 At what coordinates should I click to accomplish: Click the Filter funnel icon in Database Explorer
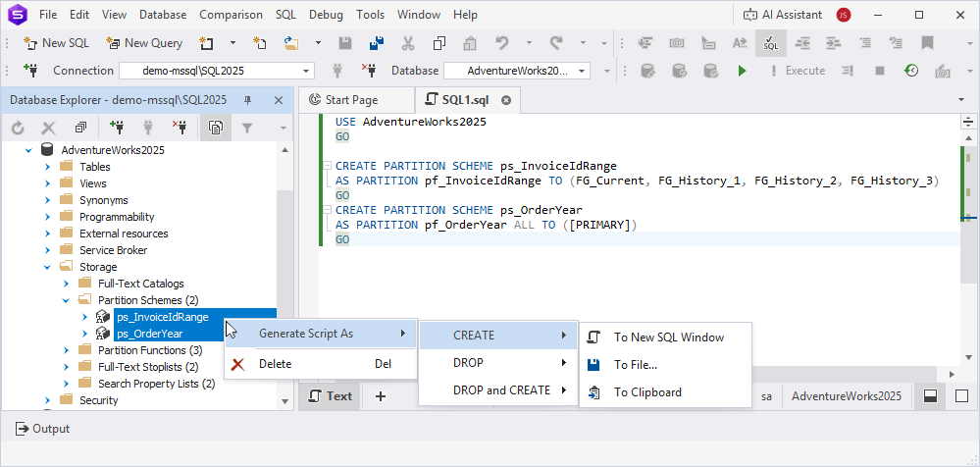tap(247, 129)
